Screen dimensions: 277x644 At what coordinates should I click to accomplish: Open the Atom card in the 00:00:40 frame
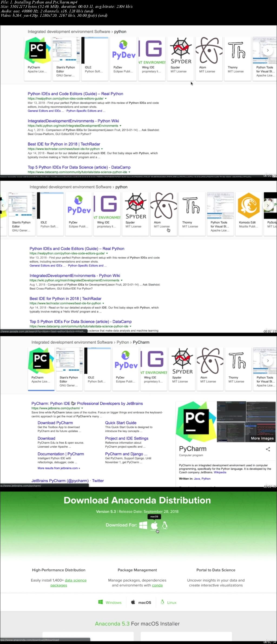pos(209,59)
